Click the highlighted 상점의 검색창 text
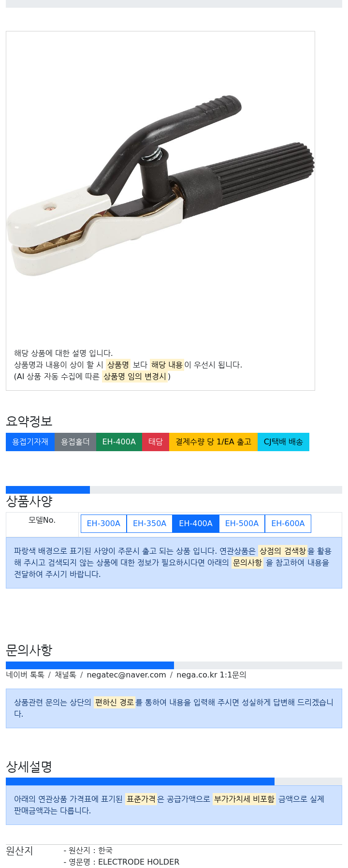348x868 pixels. click(282, 551)
